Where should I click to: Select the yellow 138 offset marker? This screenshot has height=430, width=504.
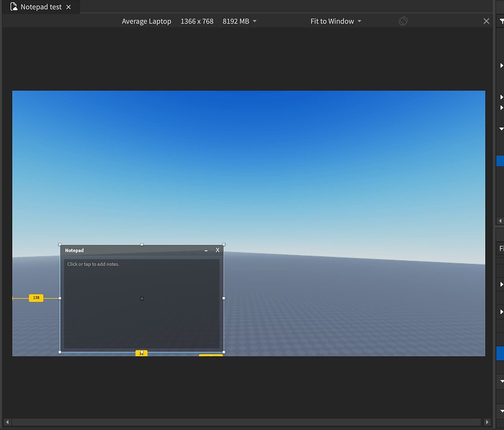pyautogui.click(x=36, y=298)
